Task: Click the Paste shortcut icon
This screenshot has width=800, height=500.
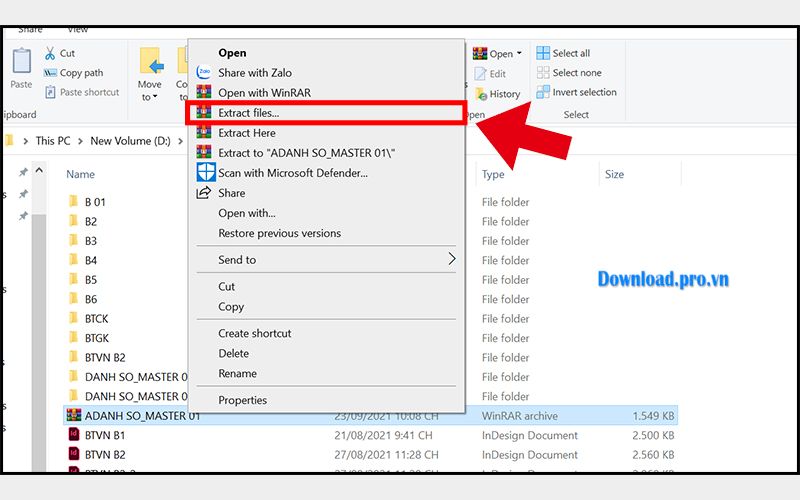Action: pyautogui.click(x=50, y=92)
